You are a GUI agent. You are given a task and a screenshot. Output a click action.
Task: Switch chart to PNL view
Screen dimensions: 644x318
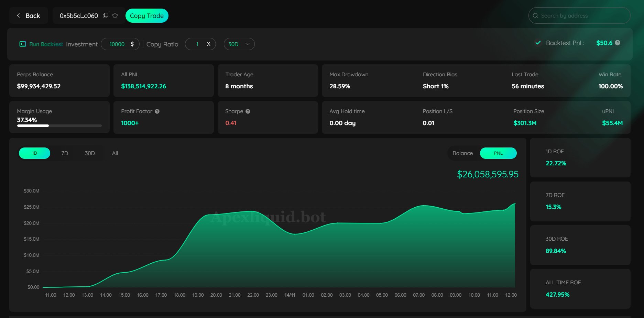[498, 153]
